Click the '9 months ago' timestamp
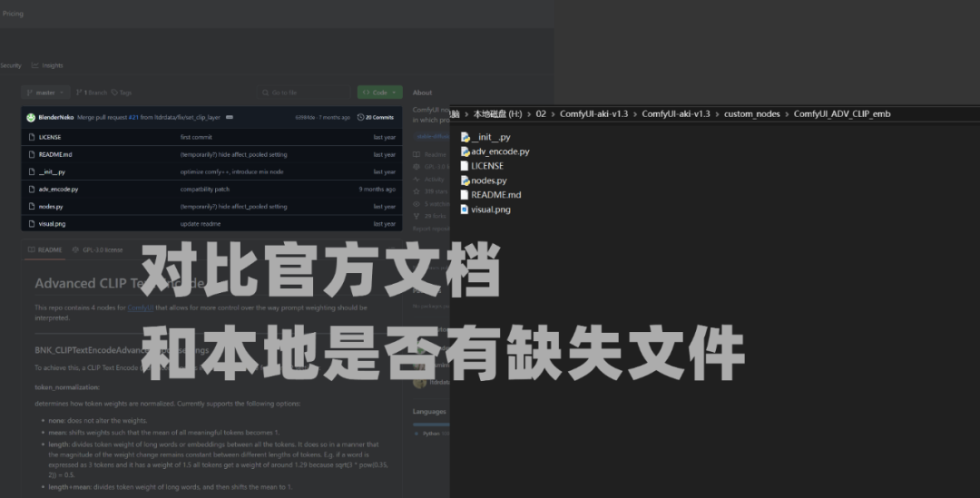 377,190
